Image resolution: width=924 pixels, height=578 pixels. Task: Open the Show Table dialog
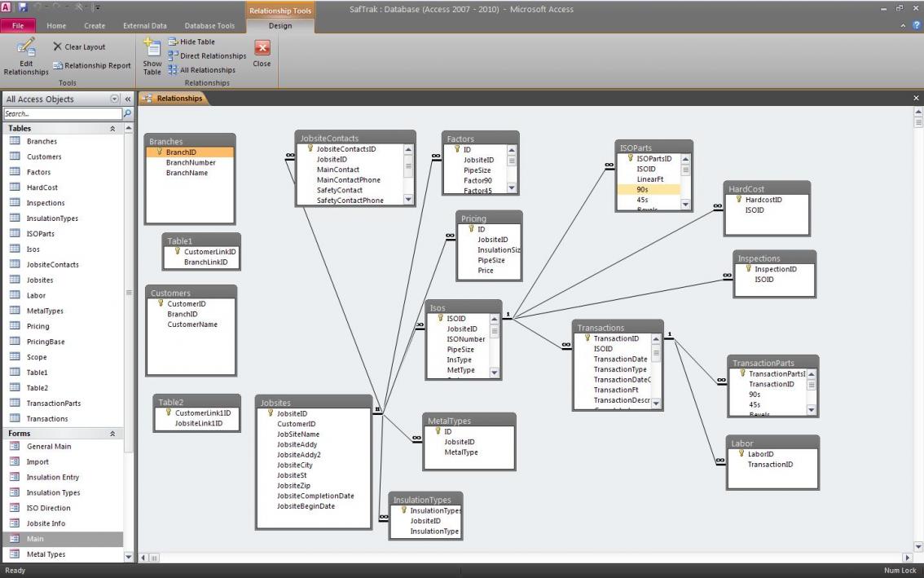[x=152, y=56]
